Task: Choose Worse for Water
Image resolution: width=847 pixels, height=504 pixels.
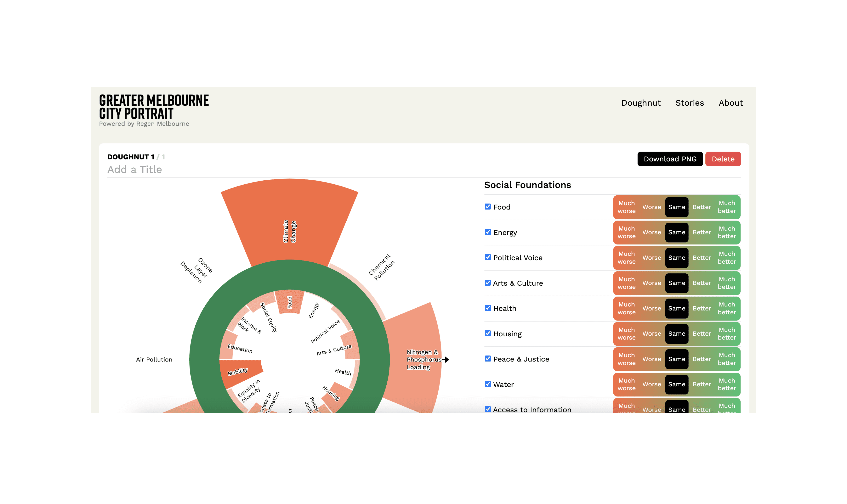Action: tap(652, 384)
